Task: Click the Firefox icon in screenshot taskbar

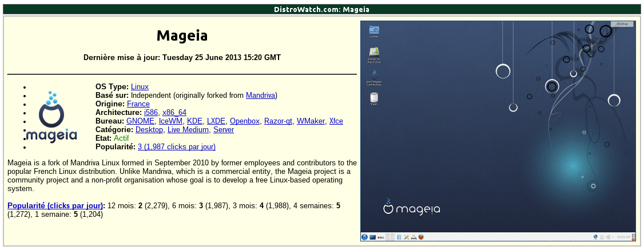Action: (421, 237)
